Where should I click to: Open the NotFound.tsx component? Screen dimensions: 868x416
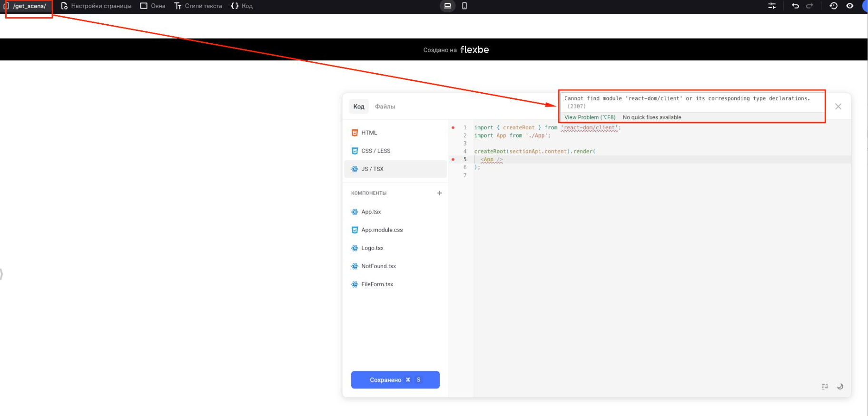pos(378,266)
